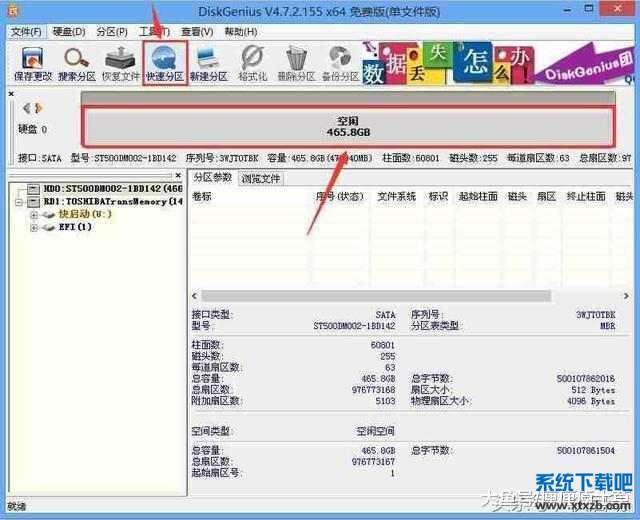Open the 帮助(H) menu
The image size is (640, 520).
click(241, 32)
